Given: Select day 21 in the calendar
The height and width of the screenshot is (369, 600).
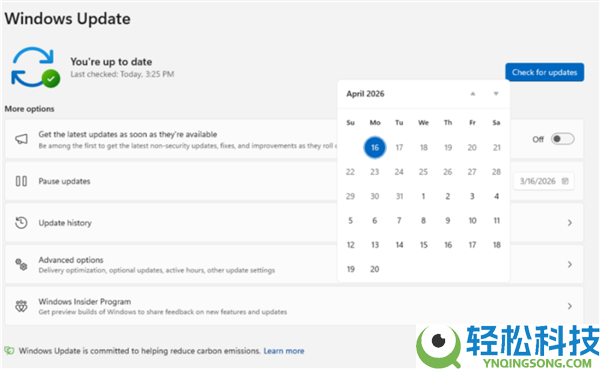Looking at the screenshot, I should (x=497, y=147).
